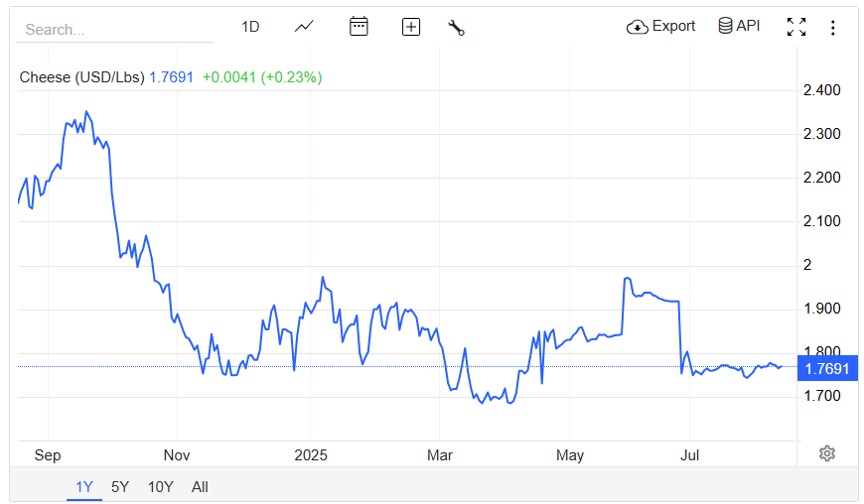
Task: Click the Nov x-axis label
Action: point(177,455)
